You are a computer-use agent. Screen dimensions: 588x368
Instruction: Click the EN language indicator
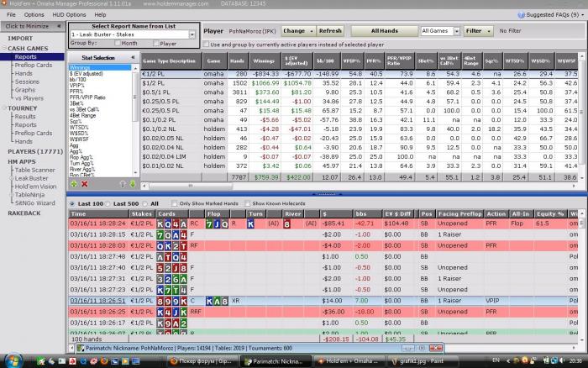point(496,360)
